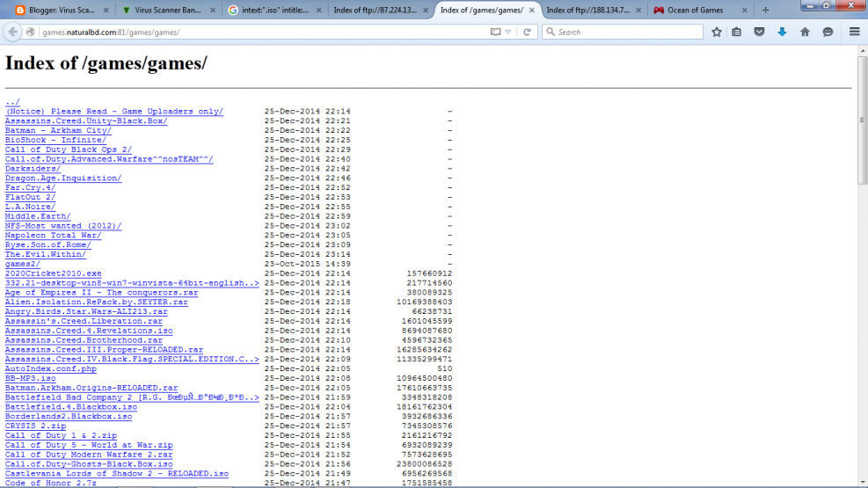Open the bookmarks list icon

tap(737, 32)
